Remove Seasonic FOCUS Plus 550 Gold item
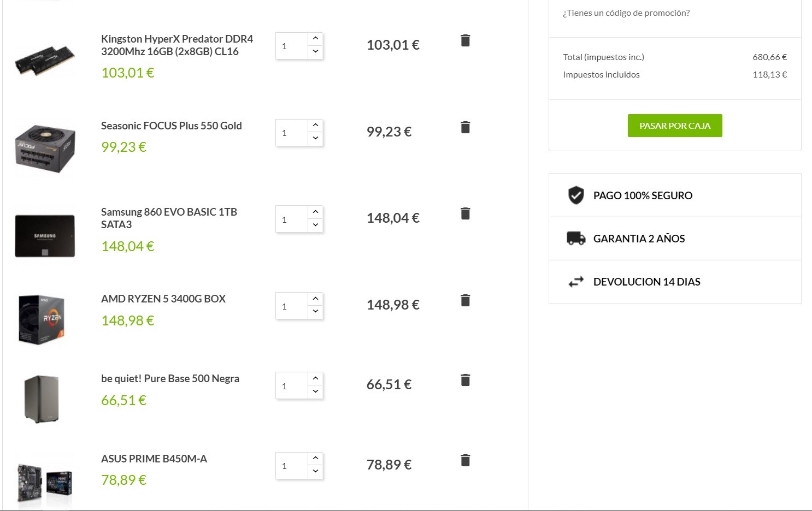The image size is (812, 511). (x=465, y=127)
